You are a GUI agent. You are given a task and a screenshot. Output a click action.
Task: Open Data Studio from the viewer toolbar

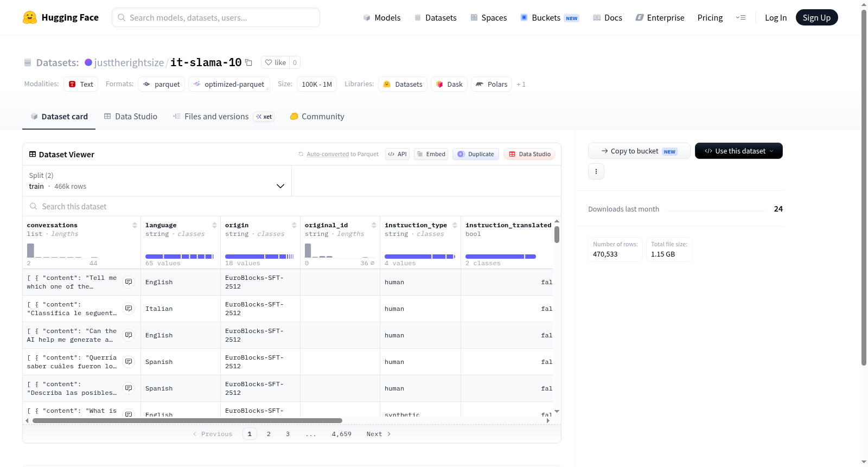coord(529,154)
